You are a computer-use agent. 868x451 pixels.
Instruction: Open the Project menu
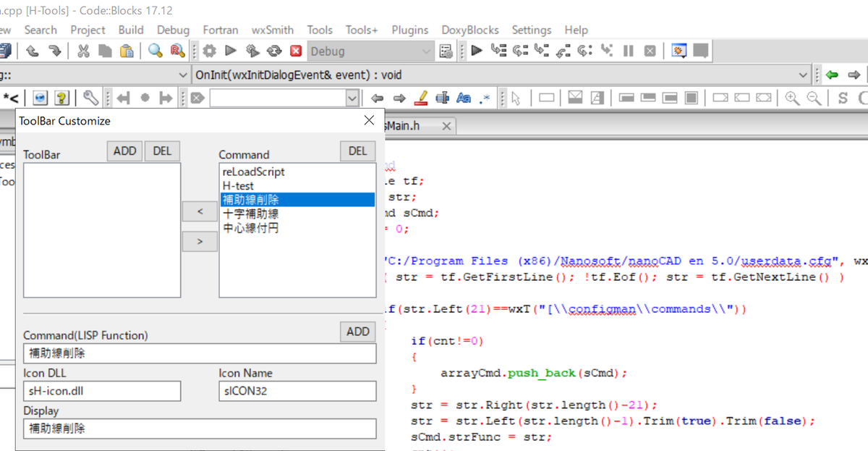coord(88,30)
